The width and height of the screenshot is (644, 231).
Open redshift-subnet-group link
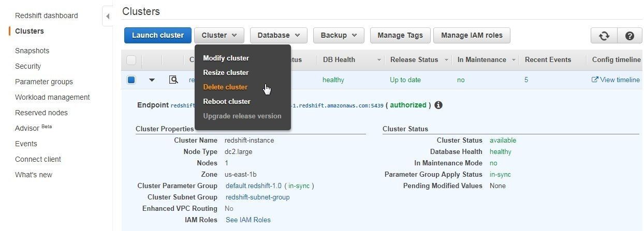[258, 197]
